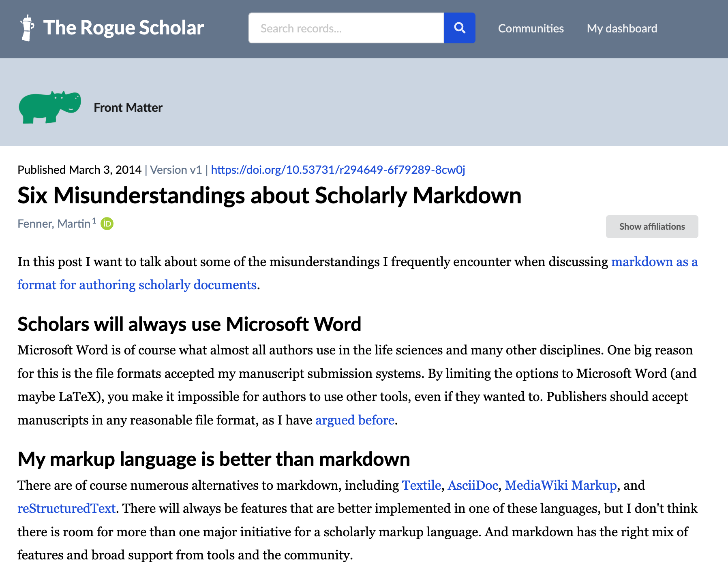Click the Rogue Scholar moka pot logo
The image size is (728, 576).
point(27,28)
